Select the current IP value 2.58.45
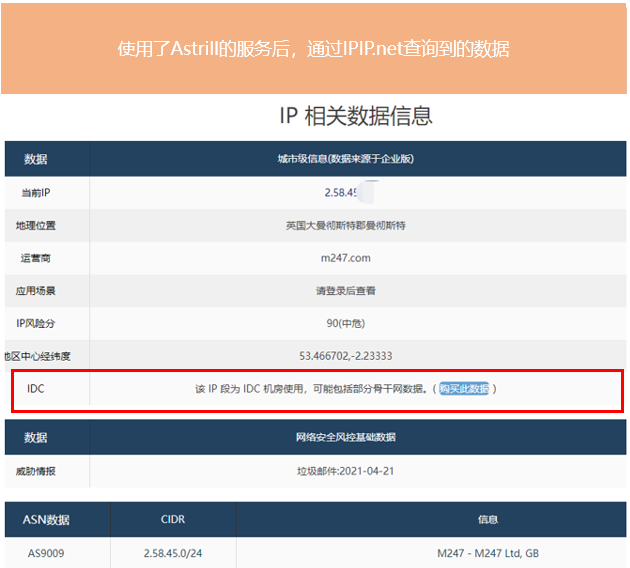Viewport: 630px width, 568px height. coord(341,193)
